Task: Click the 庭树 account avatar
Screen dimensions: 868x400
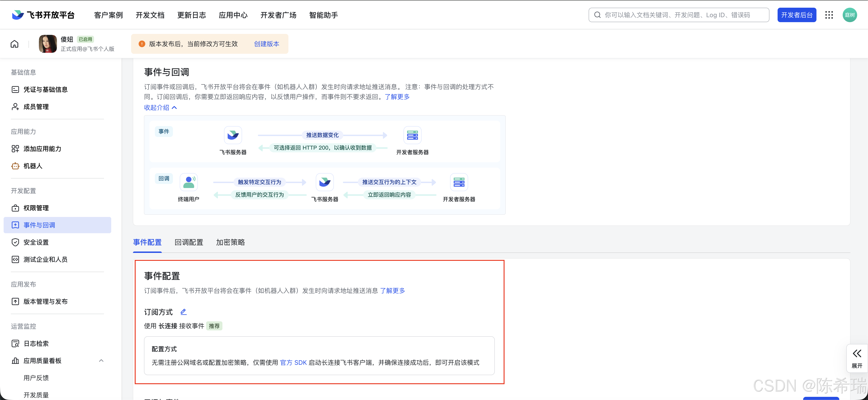Action: (x=850, y=14)
